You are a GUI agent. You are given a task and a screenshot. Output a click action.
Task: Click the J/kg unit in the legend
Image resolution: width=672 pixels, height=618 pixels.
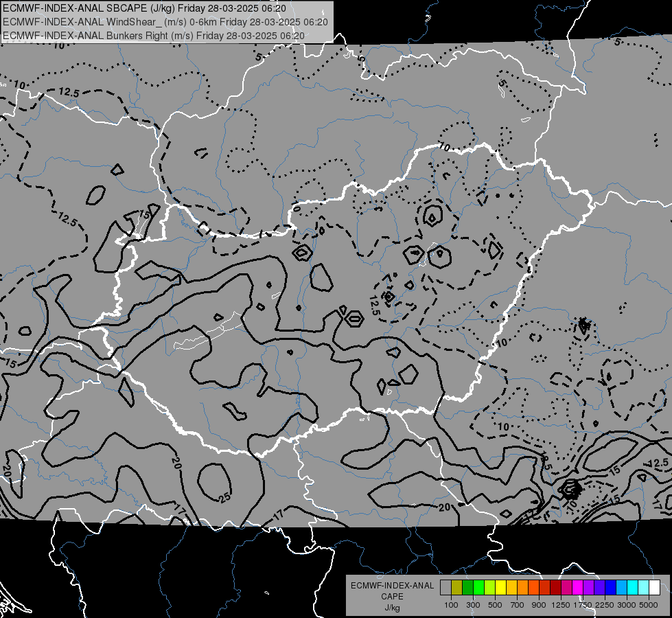click(x=392, y=608)
